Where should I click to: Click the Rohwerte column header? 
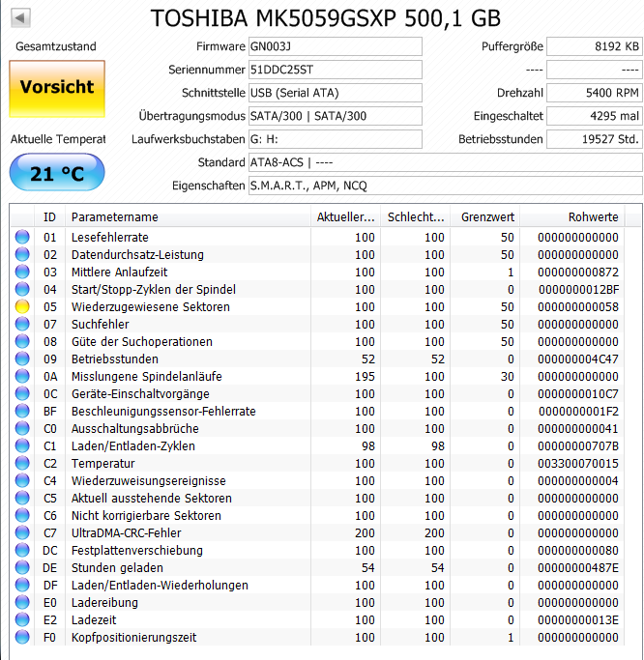(572, 217)
